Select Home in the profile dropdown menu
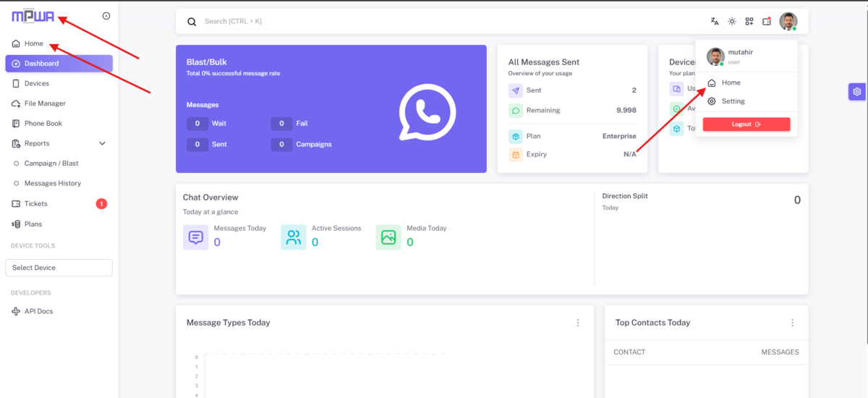Image resolution: width=868 pixels, height=398 pixels. coord(731,82)
